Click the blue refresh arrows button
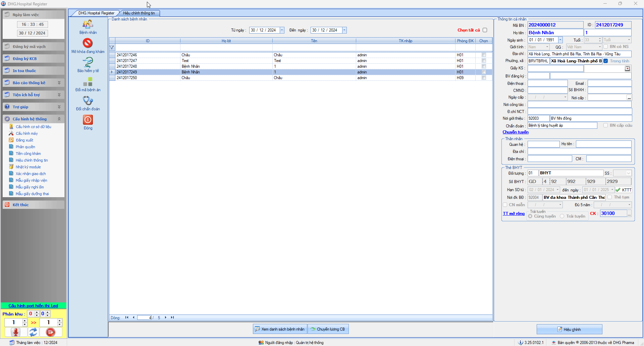Screen dimensions: 644x346 point(33,332)
